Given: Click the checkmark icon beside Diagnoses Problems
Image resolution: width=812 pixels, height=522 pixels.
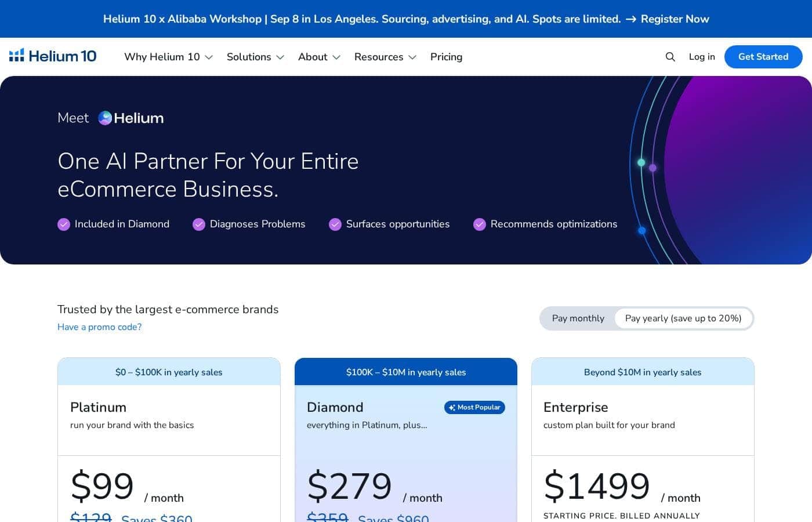Looking at the screenshot, I should pyautogui.click(x=199, y=224).
